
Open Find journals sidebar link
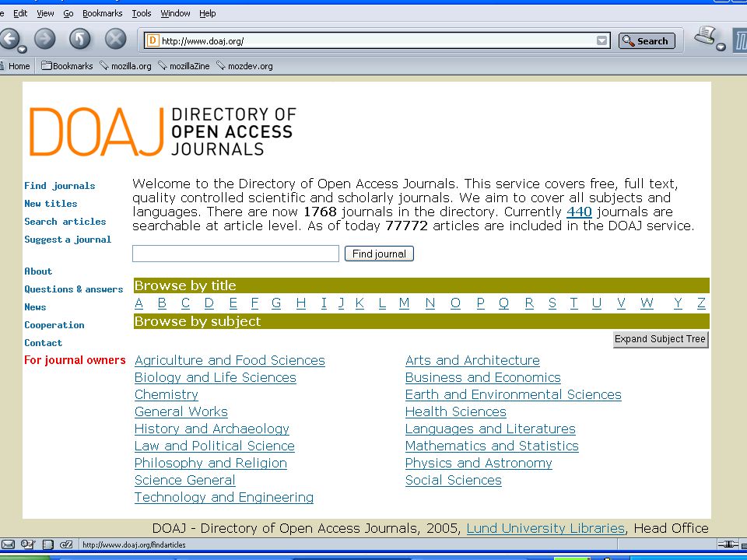[60, 186]
